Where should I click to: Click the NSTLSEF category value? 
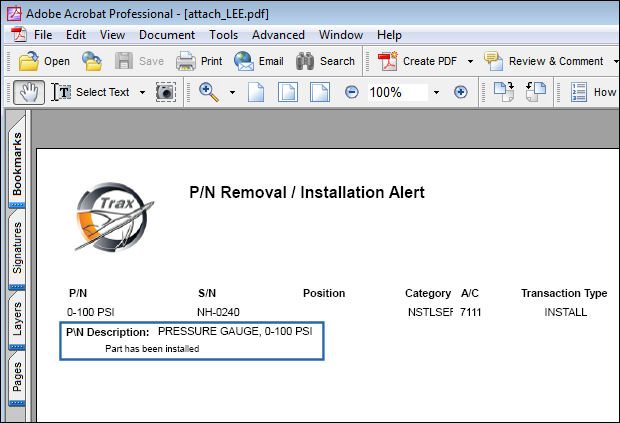click(x=430, y=312)
